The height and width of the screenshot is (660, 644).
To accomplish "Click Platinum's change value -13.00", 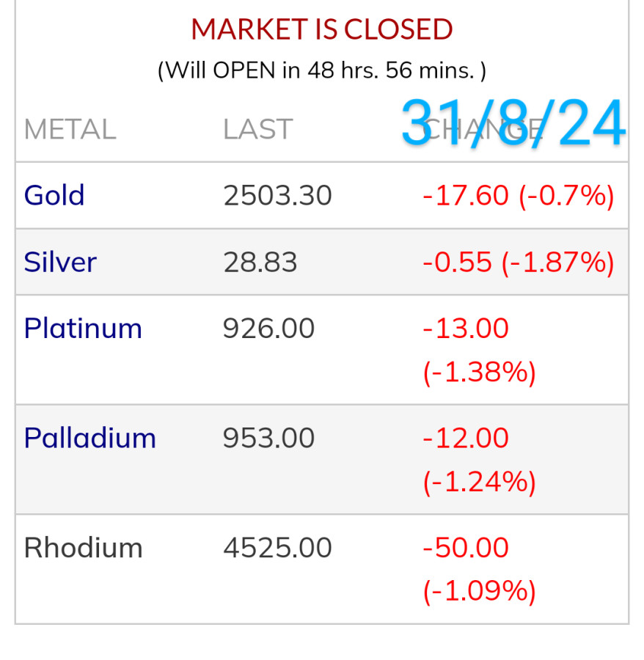I will tap(466, 328).
